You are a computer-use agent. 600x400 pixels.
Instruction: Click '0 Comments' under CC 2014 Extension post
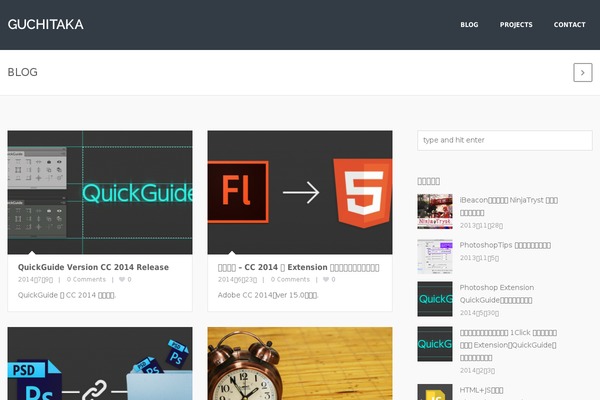click(290, 279)
